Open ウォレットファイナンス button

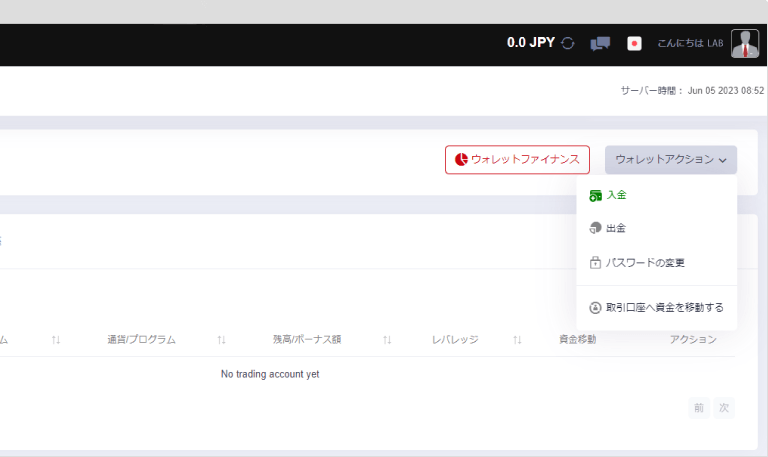point(517,160)
